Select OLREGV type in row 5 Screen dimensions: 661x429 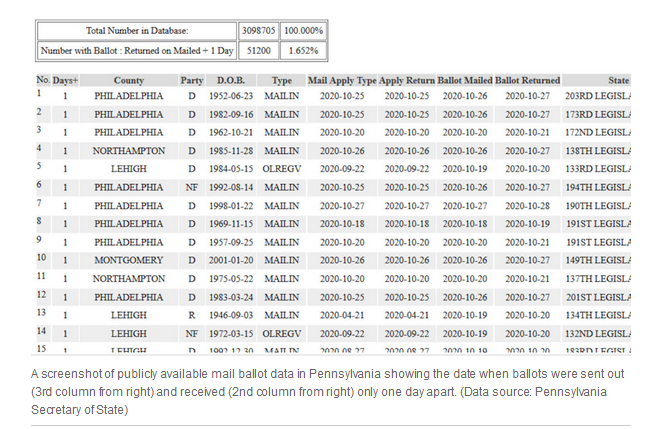[282, 169]
